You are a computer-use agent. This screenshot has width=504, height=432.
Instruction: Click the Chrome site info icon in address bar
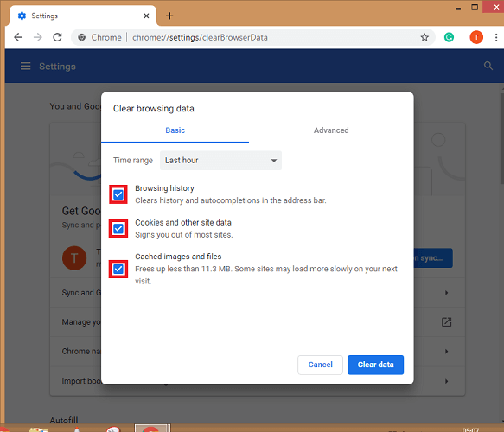(x=82, y=37)
